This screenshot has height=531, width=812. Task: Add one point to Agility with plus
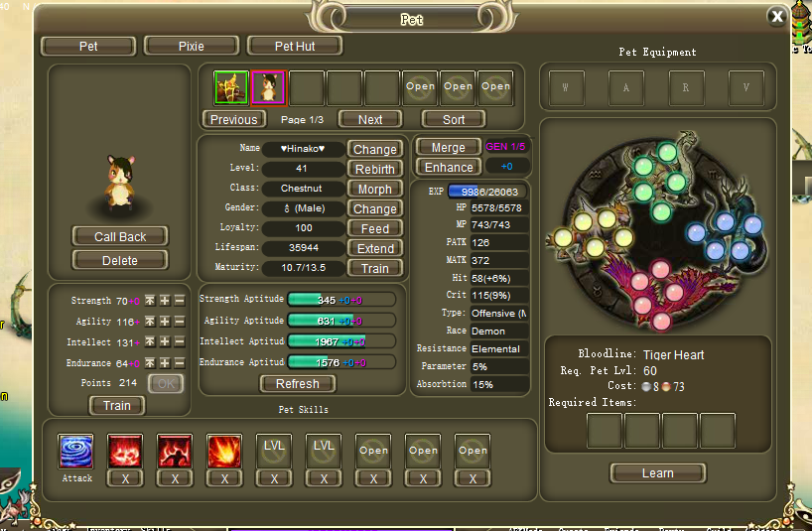[164, 322]
